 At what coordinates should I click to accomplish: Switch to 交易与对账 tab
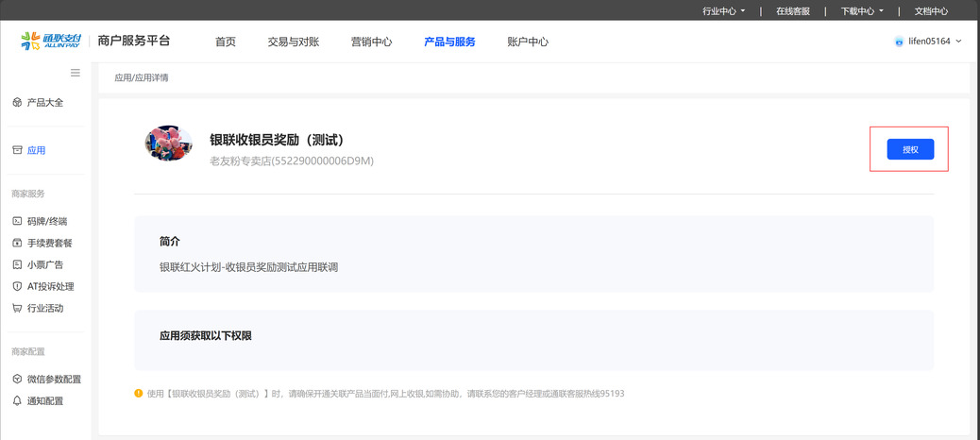tap(294, 42)
